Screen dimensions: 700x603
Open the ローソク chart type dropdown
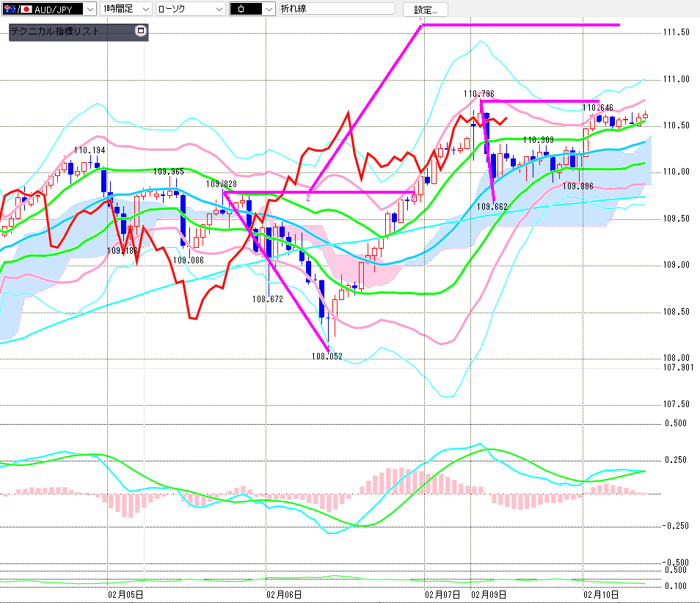218,9
